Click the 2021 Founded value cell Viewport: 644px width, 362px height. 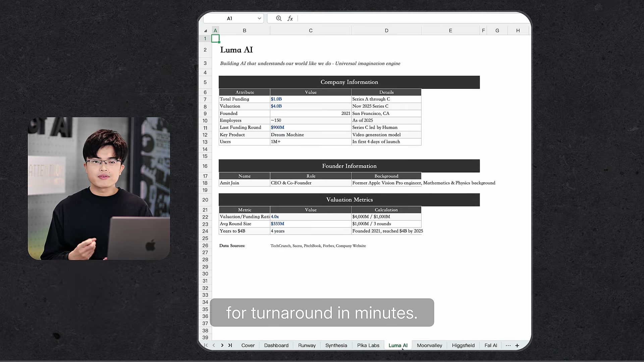[x=311, y=113]
